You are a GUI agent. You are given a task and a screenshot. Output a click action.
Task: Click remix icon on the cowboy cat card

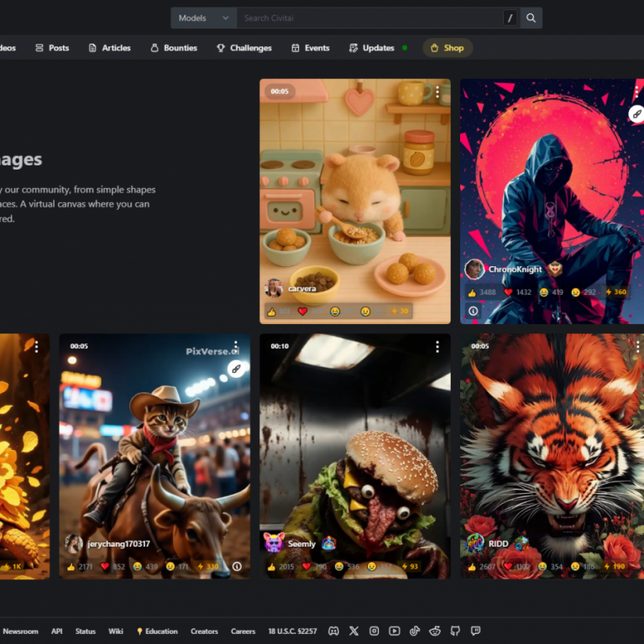click(x=236, y=369)
